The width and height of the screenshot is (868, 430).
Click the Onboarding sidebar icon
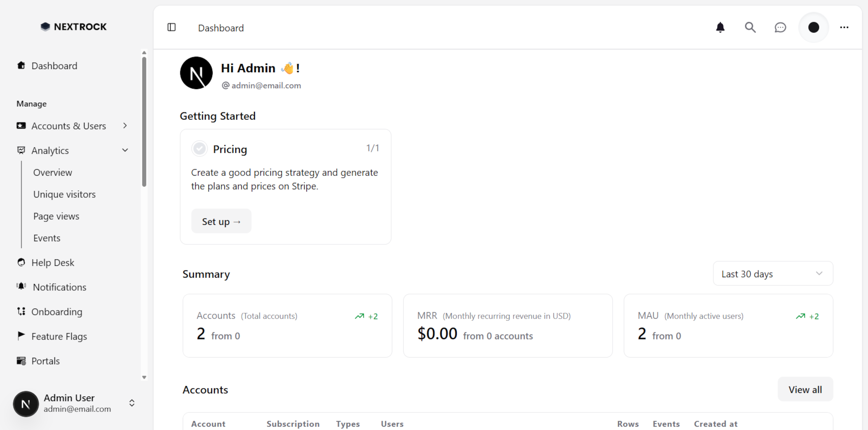(21, 311)
